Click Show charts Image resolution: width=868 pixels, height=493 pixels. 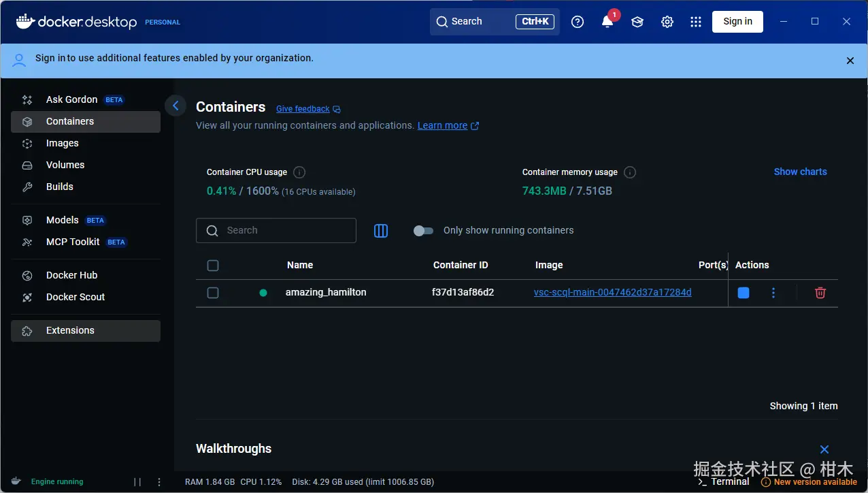click(800, 172)
